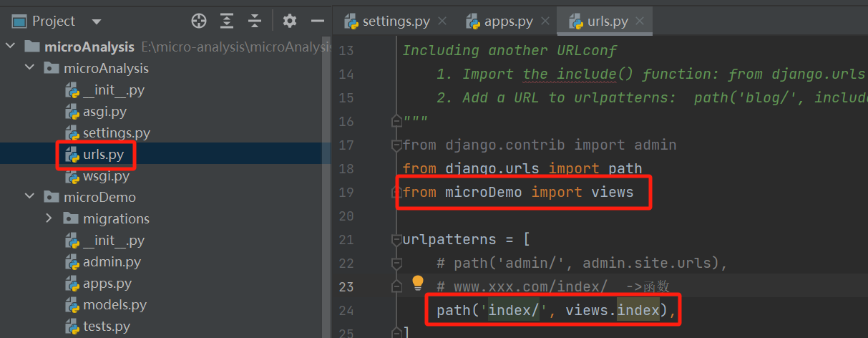This screenshot has height=338, width=868.
Task: Open __init__.py under the microDemo folder
Action: (x=114, y=241)
